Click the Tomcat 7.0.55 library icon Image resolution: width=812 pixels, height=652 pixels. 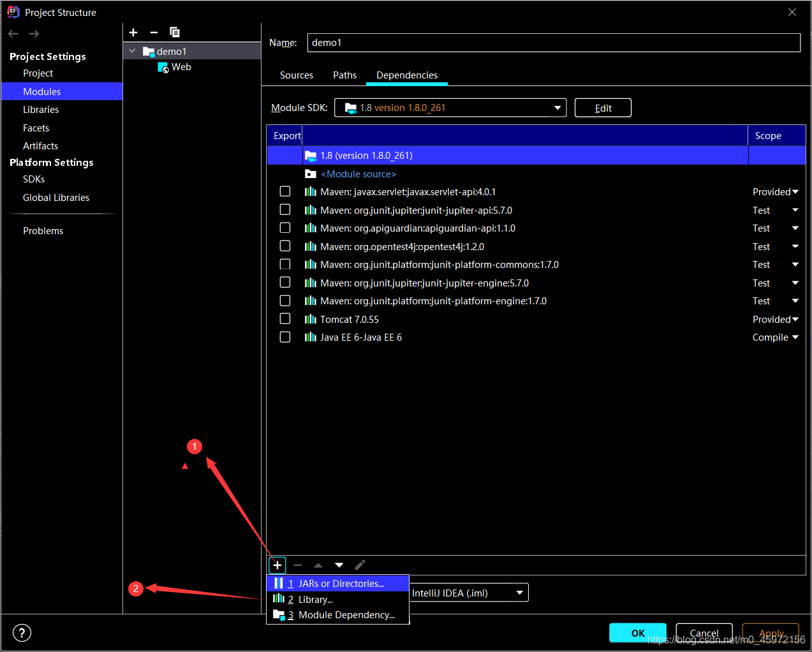click(x=311, y=319)
